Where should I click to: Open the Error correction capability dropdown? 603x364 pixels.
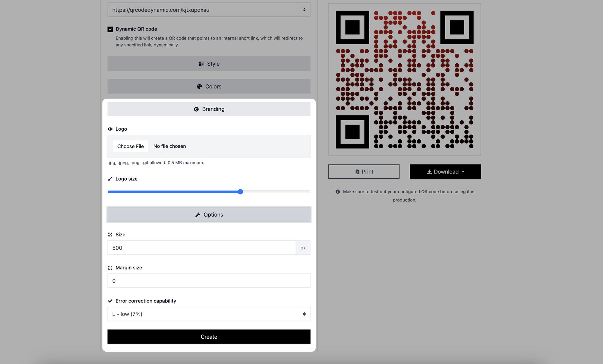pyautogui.click(x=209, y=314)
